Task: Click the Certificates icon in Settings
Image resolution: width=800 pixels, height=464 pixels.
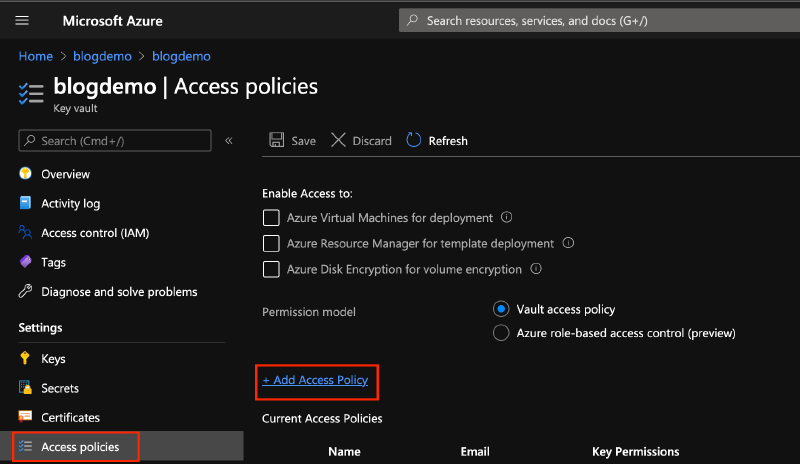Action: coord(25,417)
